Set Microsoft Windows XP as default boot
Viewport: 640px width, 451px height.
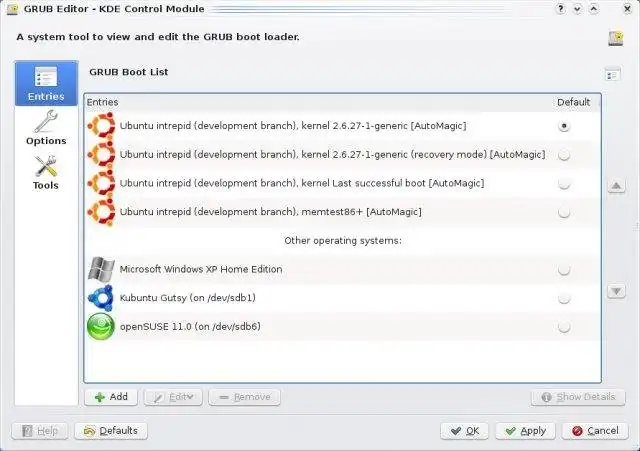tap(564, 270)
